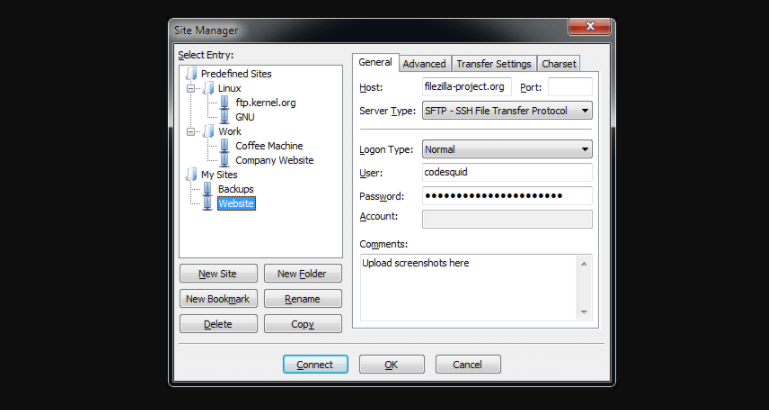Select the GNU entry
Viewport: 769px width, 410px height.
coord(244,117)
